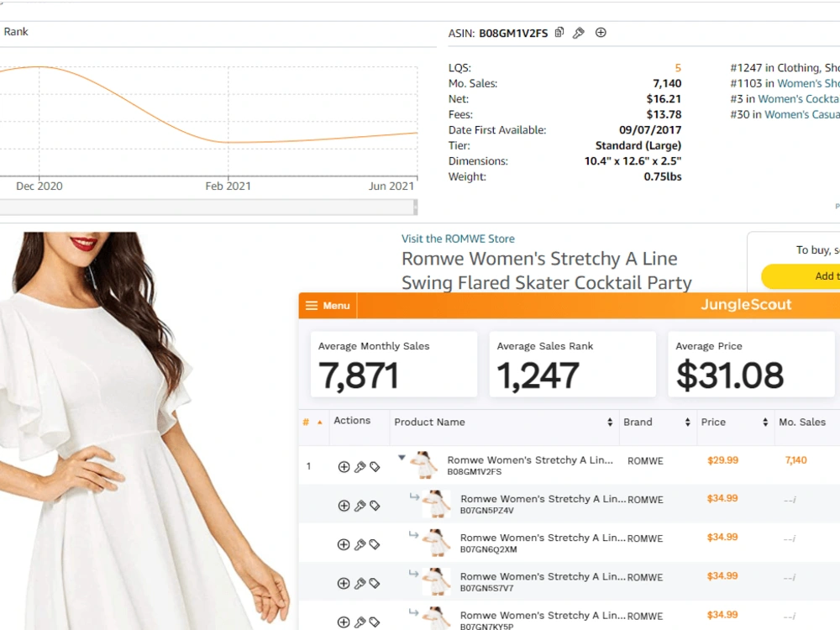Screen dimensions: 840x630
Task: Click the add icon for row B07GN7KY5P
Action: [x=344, y=622]
